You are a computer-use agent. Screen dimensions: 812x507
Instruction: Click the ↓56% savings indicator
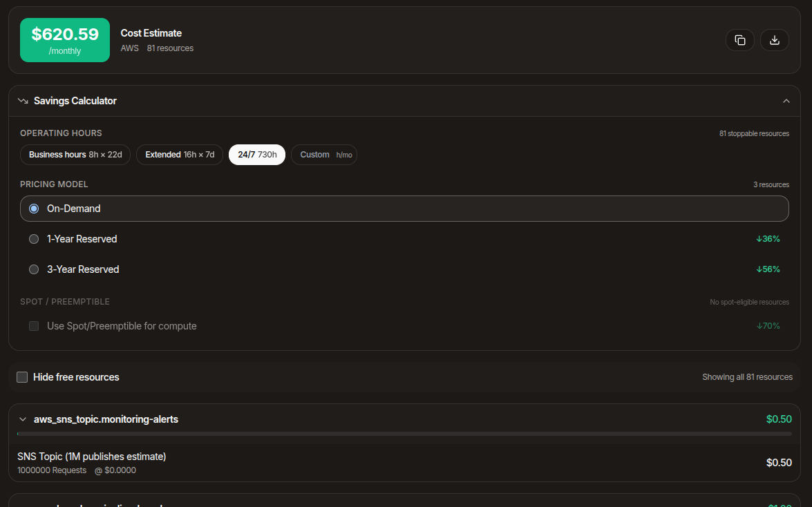tap(768, 269)
